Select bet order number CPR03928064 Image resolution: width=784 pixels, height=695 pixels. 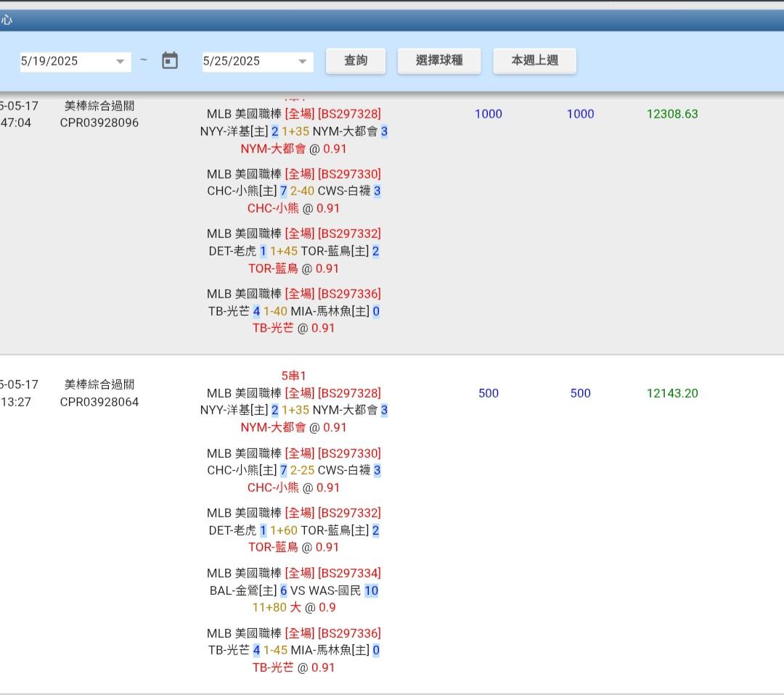coord(99,402)
